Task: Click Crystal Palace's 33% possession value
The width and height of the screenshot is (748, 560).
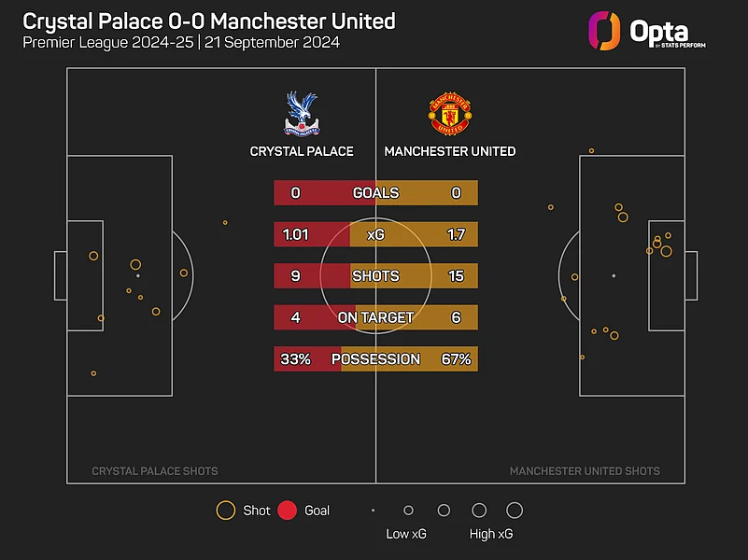Action: [294, 359]
